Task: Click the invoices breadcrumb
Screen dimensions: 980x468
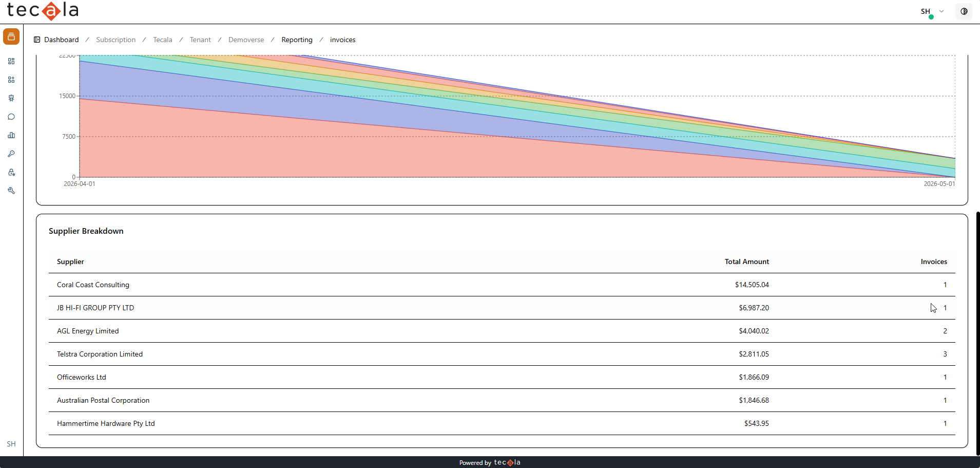Action: (343, 40)
